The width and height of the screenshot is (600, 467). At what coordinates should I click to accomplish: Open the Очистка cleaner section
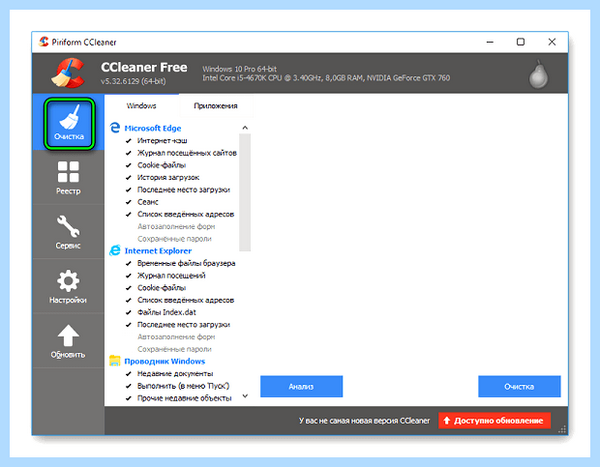point(69,123)
